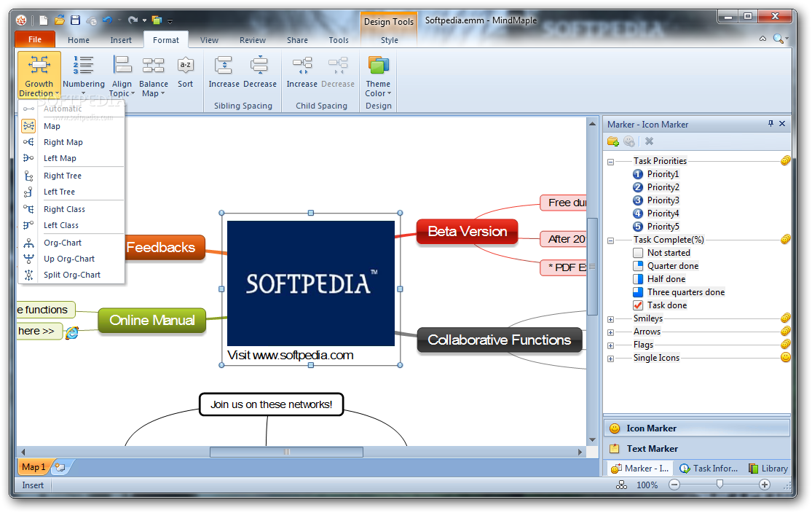Select the Priority2 marker
This screenshot has height=513, width=812.
click(x=656, y=187)
